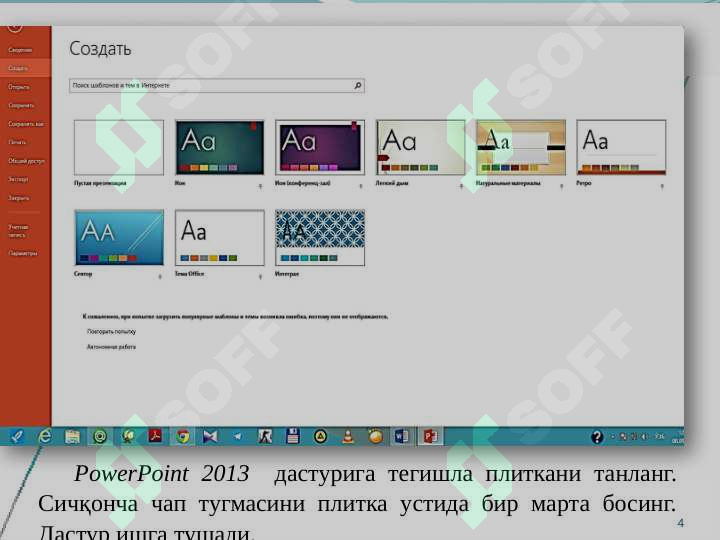Click the small arrow icon in the taskbar
This screenshot has width=720, height=540.
(237, 436)
